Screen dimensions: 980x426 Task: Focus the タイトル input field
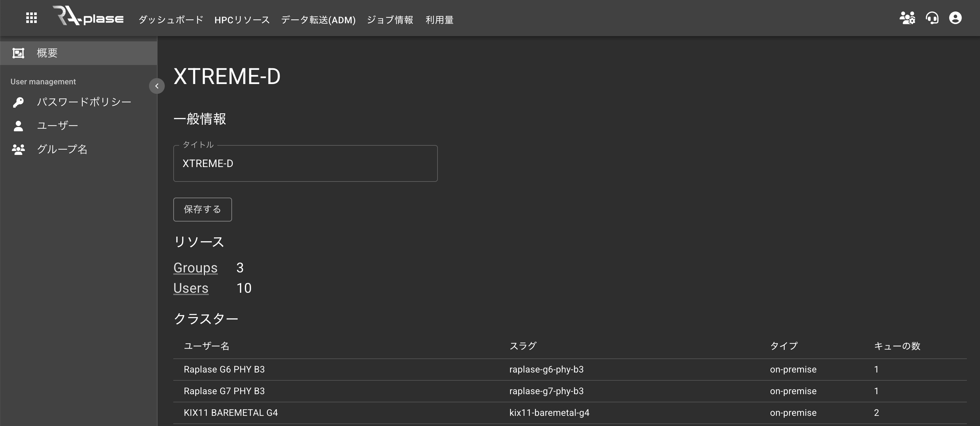coord(306,163)
